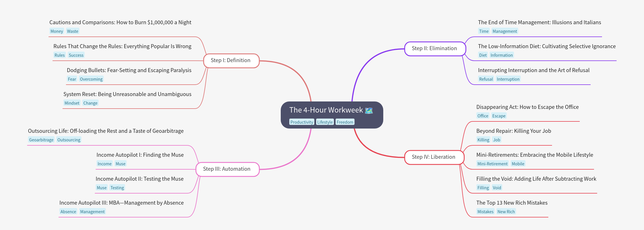Screen dimensions: 644x230
Task: Click the 'Office' tag
Action: tap(483, 116)
